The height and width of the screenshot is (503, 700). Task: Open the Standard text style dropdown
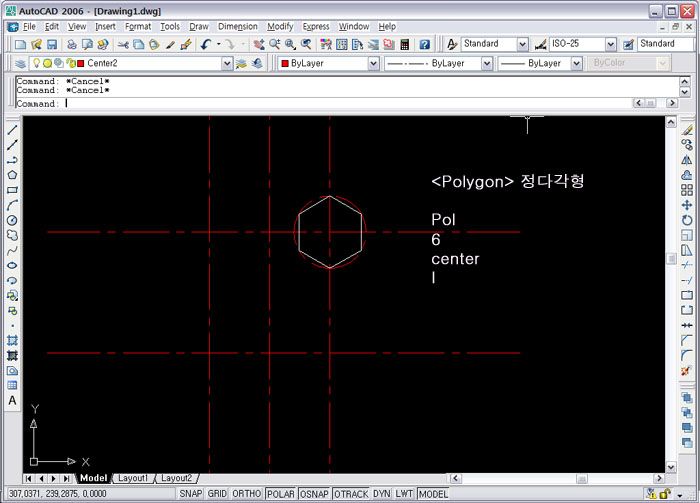point(522,44)
